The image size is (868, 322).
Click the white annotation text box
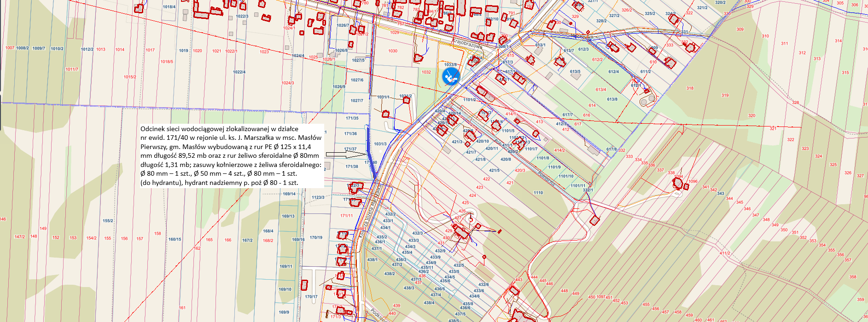click(231, 155)
